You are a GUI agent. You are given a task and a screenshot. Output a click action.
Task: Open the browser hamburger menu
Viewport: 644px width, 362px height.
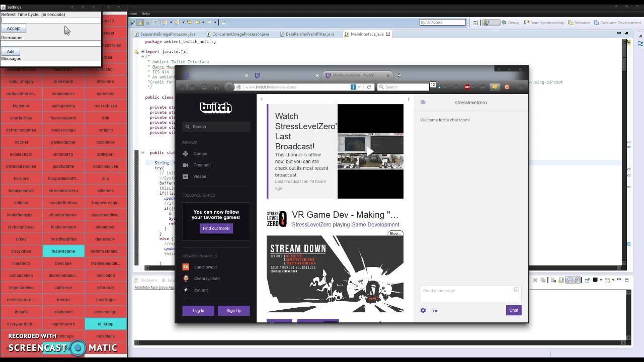(521, 87)
